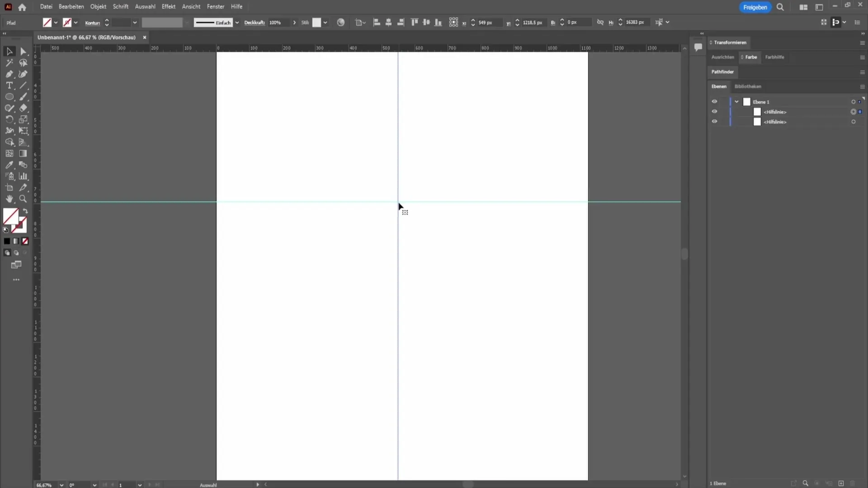
Task: Open the Kontur stroke dropdown
Action: tap(134, 22)
